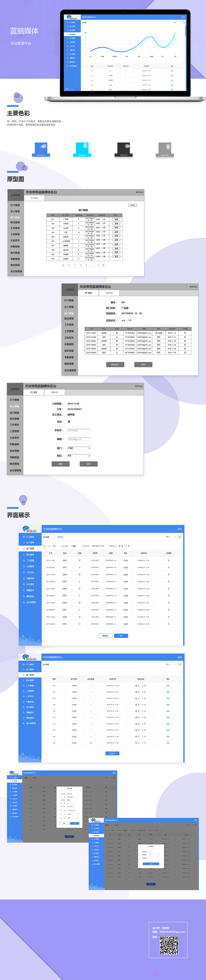Click 部门管理 icon in blue department-list mockup sidebar
This screenshot has height=980, width=206.
click(23, 675)
